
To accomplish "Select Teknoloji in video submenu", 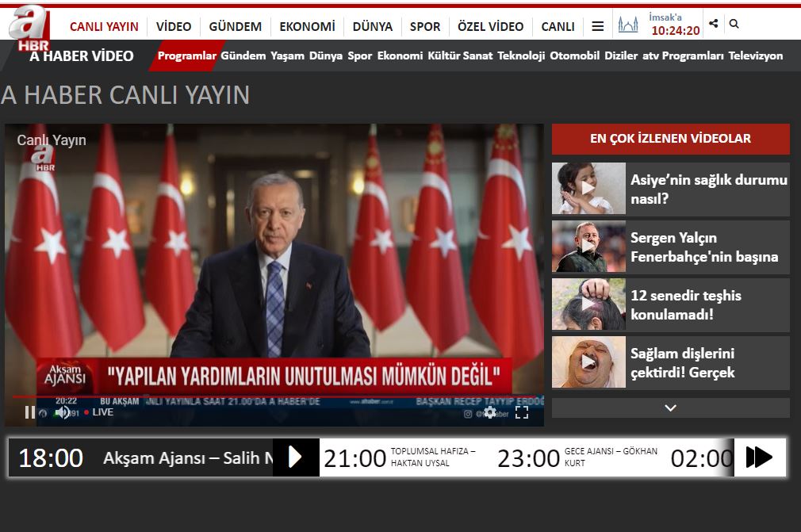I will [x=521, y=55].
